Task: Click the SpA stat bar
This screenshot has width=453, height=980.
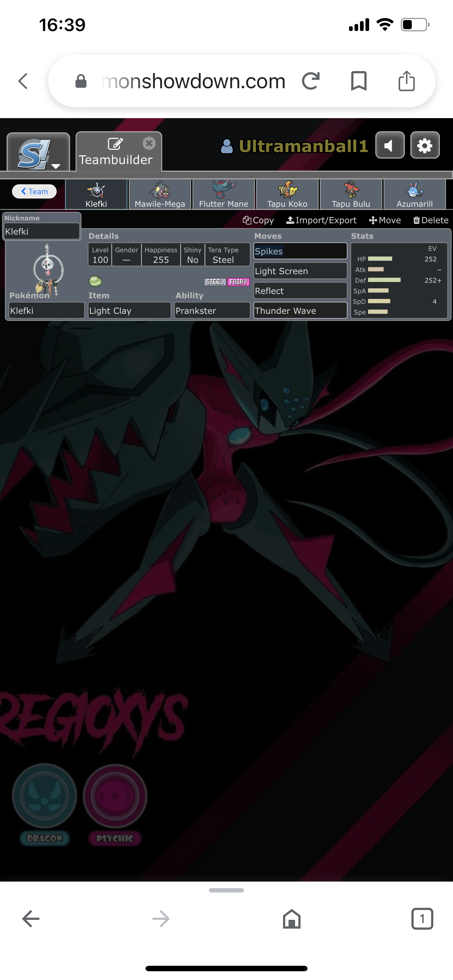Action: coord(378,291)
